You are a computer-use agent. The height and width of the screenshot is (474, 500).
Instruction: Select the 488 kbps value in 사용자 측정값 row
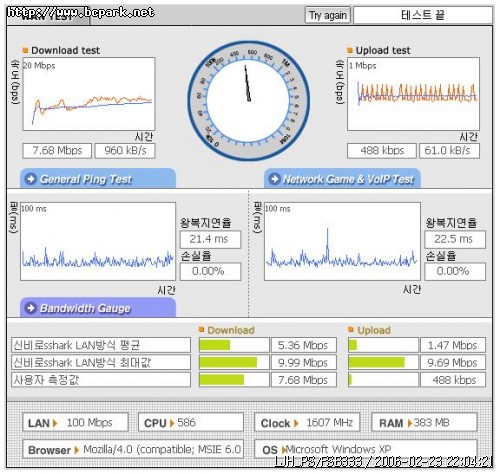click(x=453, y=380)
